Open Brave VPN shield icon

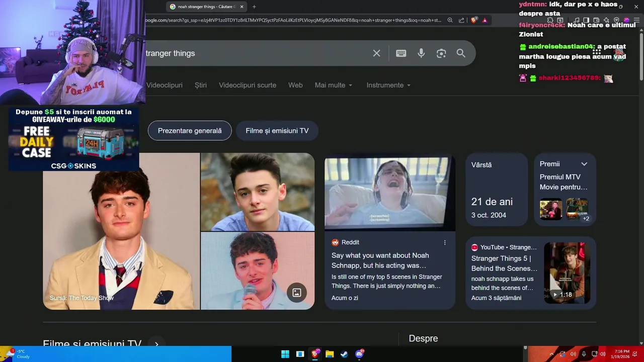point(616,20)
